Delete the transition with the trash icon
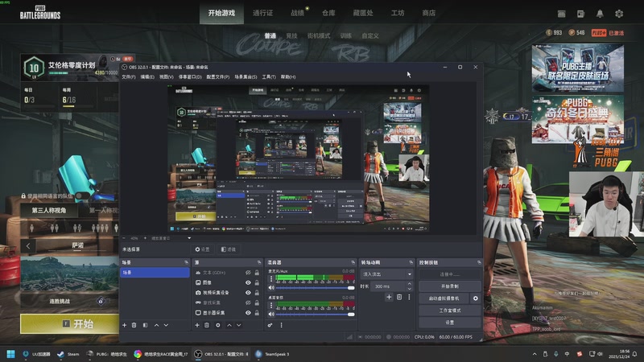 click(399, 297)
